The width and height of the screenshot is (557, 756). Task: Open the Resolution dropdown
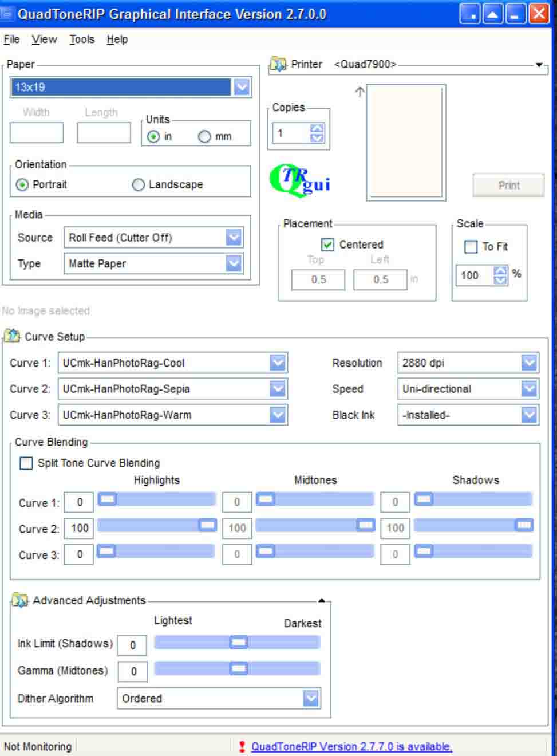(530, 363)
